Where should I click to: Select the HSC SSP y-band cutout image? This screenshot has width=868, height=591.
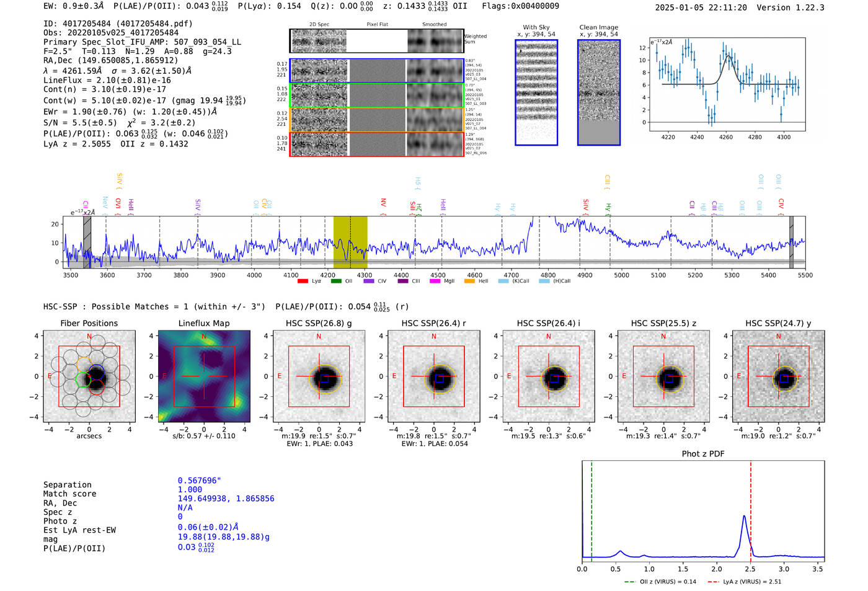778,376
